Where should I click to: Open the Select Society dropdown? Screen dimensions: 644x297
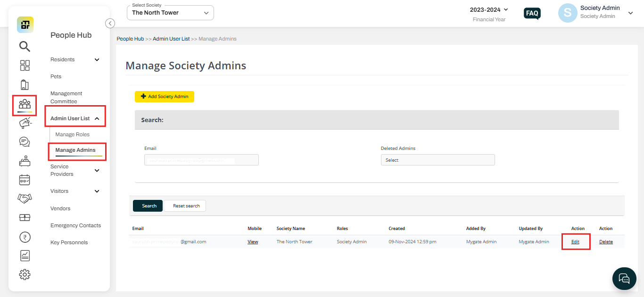coord(170,13)
